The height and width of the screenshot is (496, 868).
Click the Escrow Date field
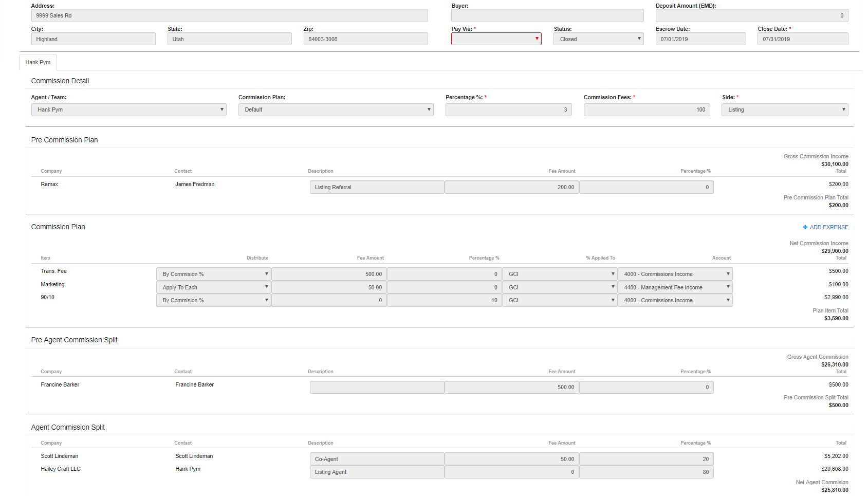pos(700,39)
